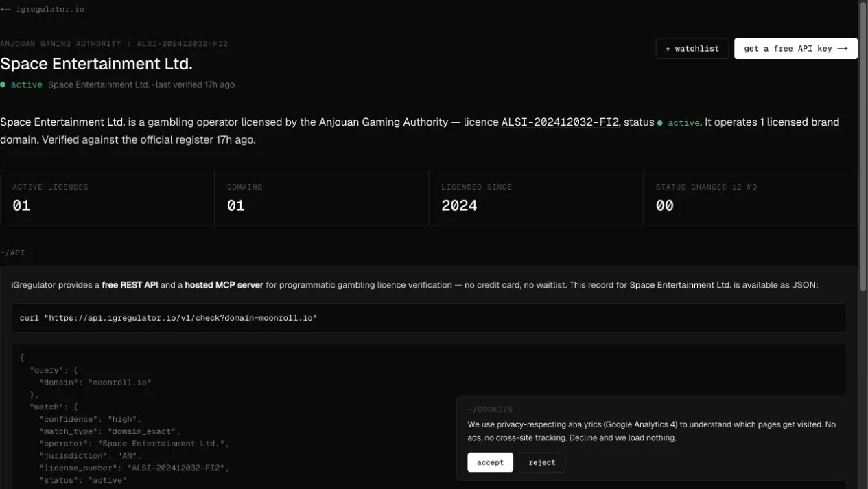Image resolution: width=868 pixels, height=489 pixels.
Task: Click the curl command code box
Action: pos(429,318)
